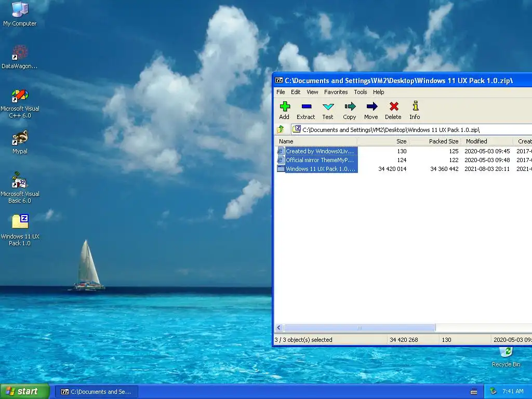This screenshot has width=532, height=399.
Task: Click size value 34 420 014
Action: tap(392, 169)
